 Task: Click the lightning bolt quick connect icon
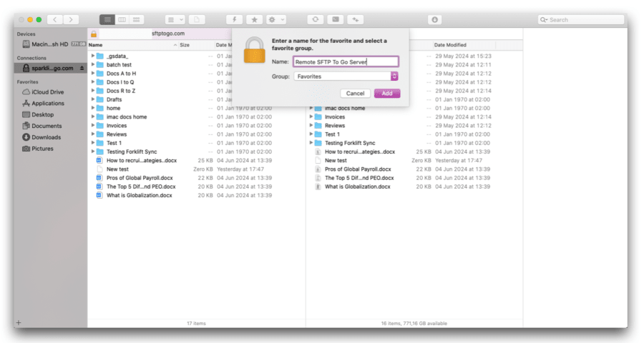point(234,19)
